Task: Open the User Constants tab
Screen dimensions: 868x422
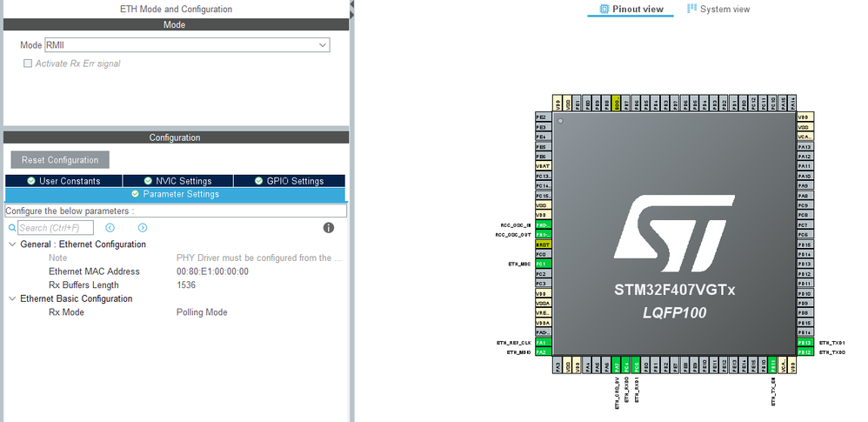Action: [x=63, y=181]
